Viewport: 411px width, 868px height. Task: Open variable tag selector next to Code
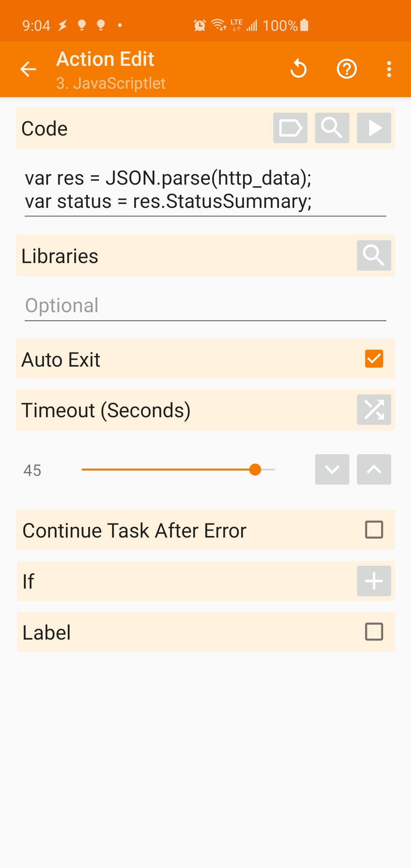click(x=290, y=128)
